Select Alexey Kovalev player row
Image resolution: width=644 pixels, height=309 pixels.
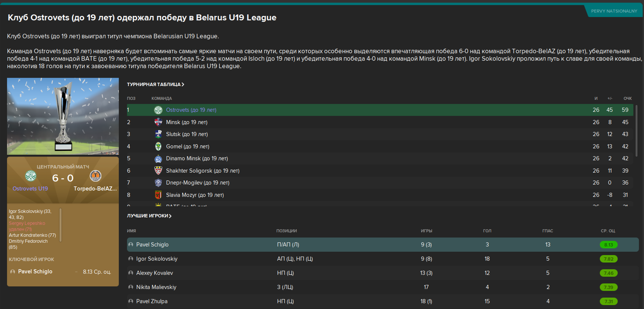coord(382,273)
